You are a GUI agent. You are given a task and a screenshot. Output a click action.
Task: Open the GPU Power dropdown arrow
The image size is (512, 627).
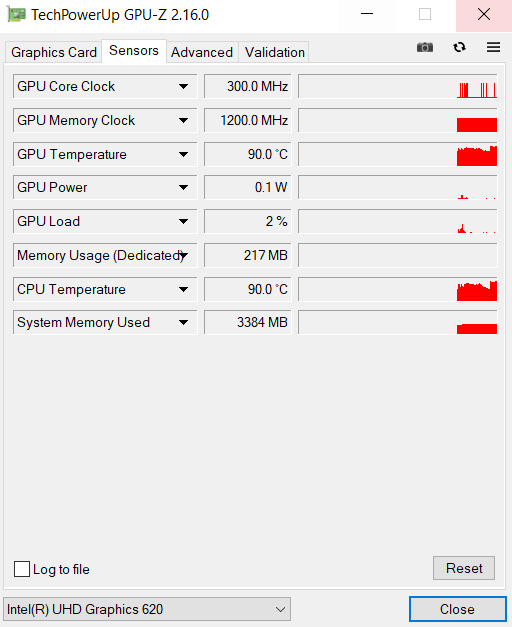click(x=184, y=187)
